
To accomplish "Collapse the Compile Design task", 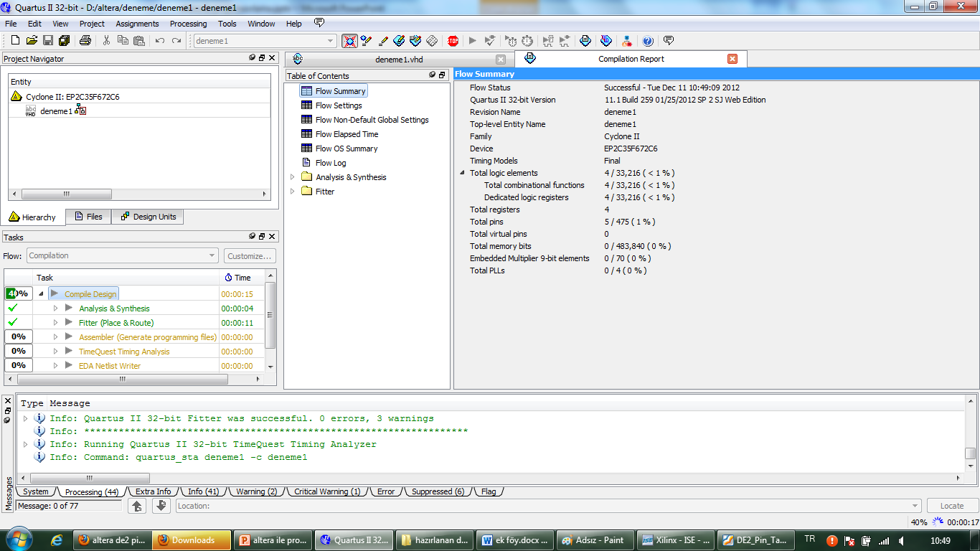I will pyautogui.click(x=41, y=293).
